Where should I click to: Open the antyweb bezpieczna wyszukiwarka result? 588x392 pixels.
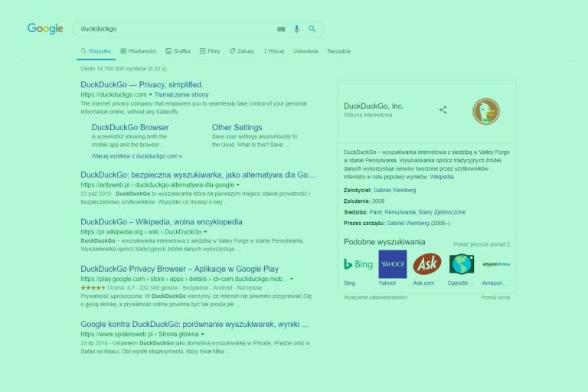tap(198, 175)
